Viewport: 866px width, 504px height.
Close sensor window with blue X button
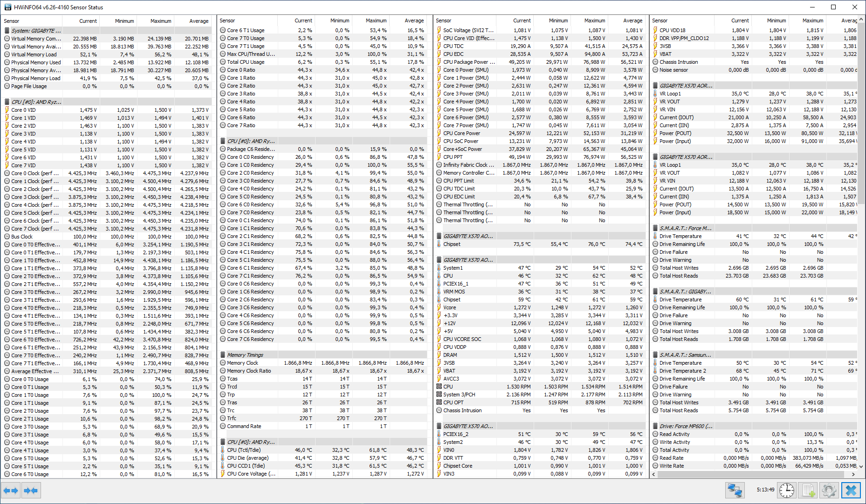click(x=851, y=490)
